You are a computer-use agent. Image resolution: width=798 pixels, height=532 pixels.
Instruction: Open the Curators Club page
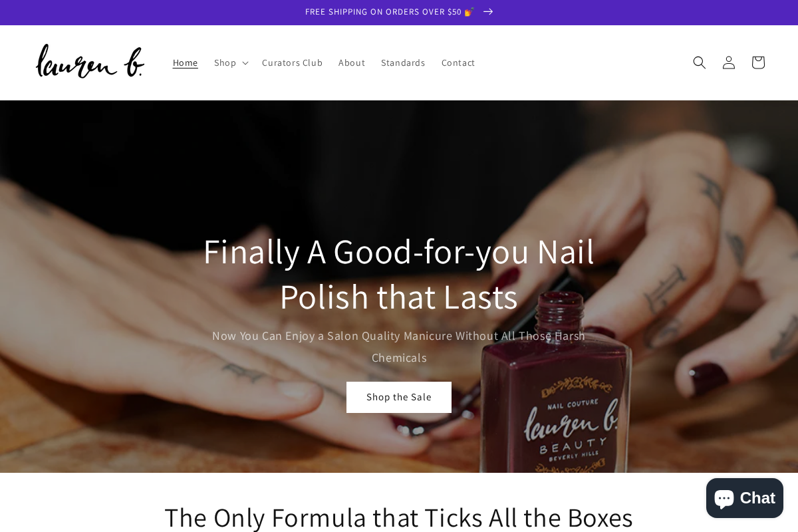[292, 63]
